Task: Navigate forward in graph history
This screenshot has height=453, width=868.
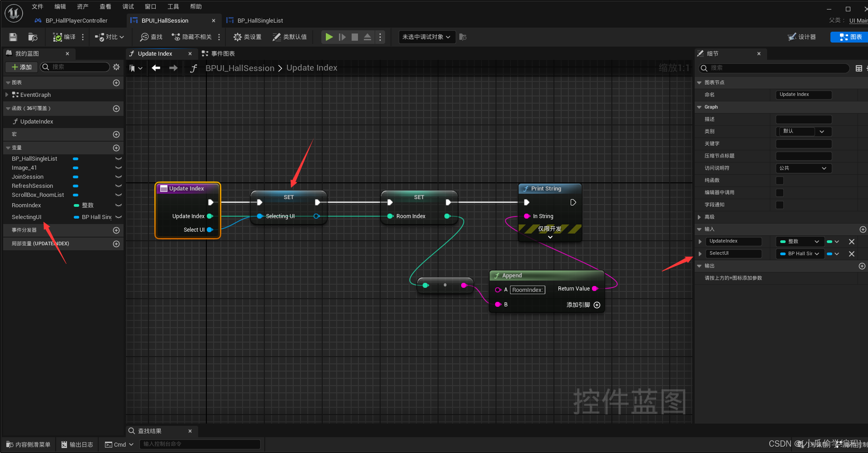Action: [173, 68]
